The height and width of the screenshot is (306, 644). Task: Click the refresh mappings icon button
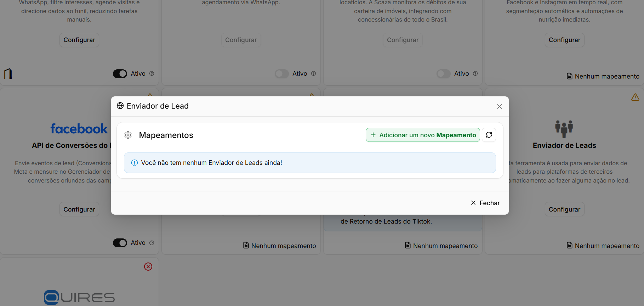(x=489, y=135)
